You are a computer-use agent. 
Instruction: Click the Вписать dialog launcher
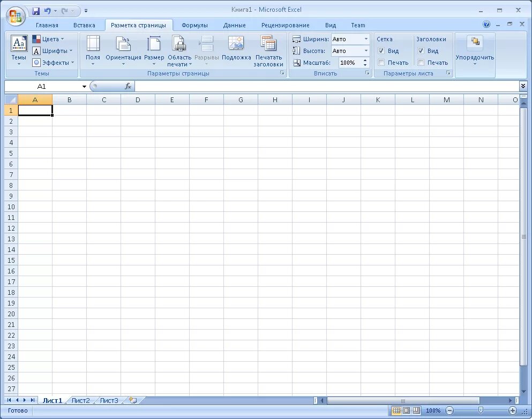coord(368,73)
